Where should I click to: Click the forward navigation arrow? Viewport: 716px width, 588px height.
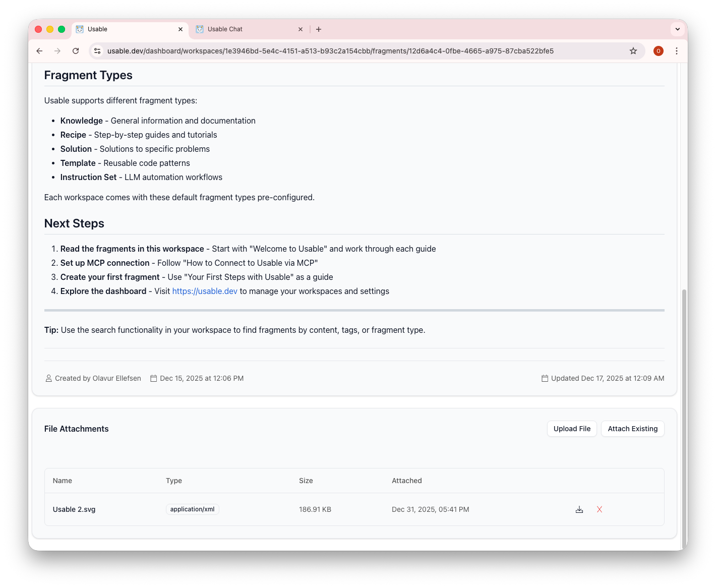click(x=57, y=51)
